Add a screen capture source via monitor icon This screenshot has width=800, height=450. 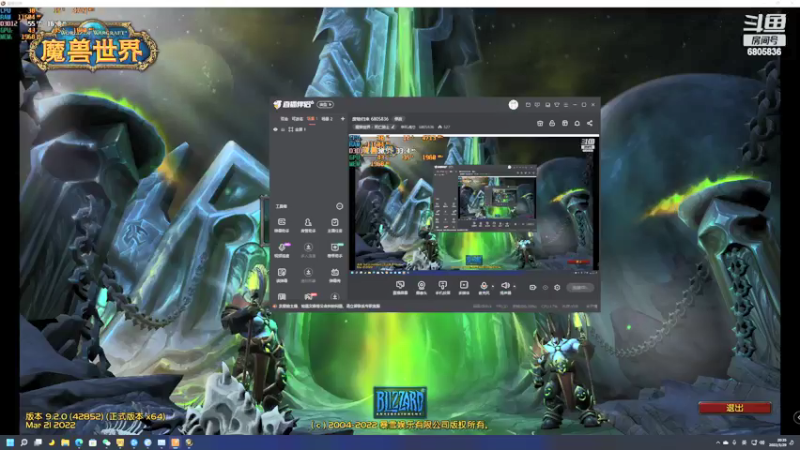pyautogui.click(x=400, y=287)
